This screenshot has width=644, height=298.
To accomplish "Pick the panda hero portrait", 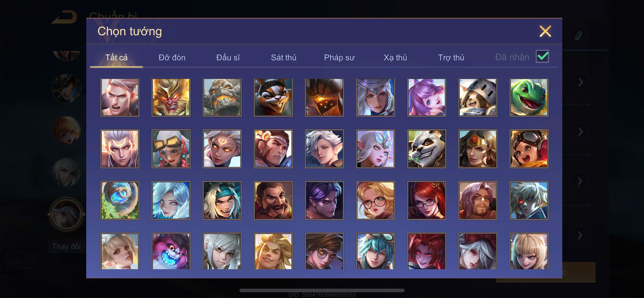I will pos(426,149).
